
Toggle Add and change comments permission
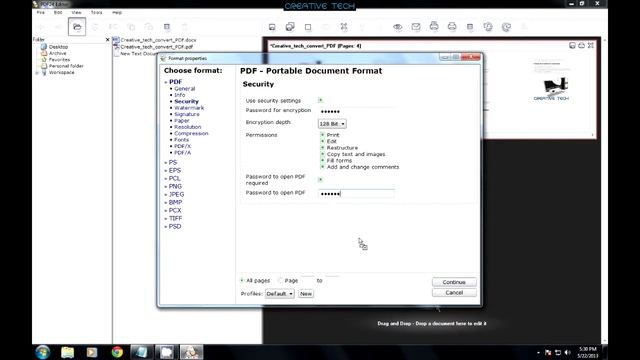[322, 167]
